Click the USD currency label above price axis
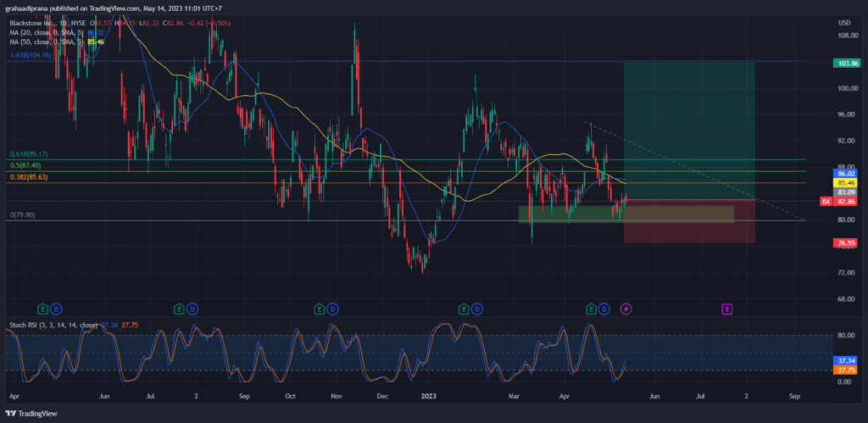The image size is (868, 423). tap(844, 23)
